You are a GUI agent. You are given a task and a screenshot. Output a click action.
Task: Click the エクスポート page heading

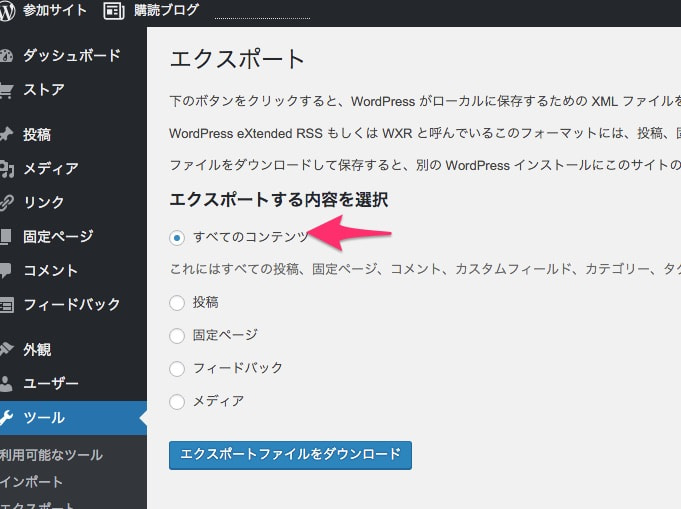point(237,59)
